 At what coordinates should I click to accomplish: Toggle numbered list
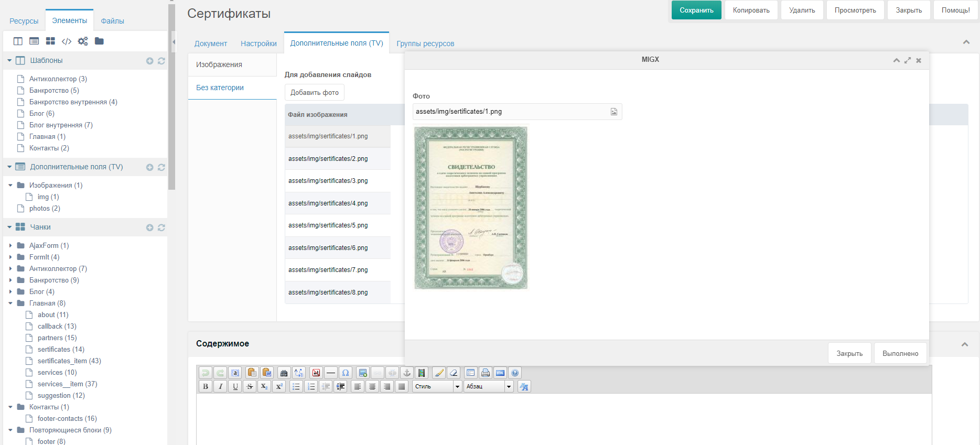(311, 386)
